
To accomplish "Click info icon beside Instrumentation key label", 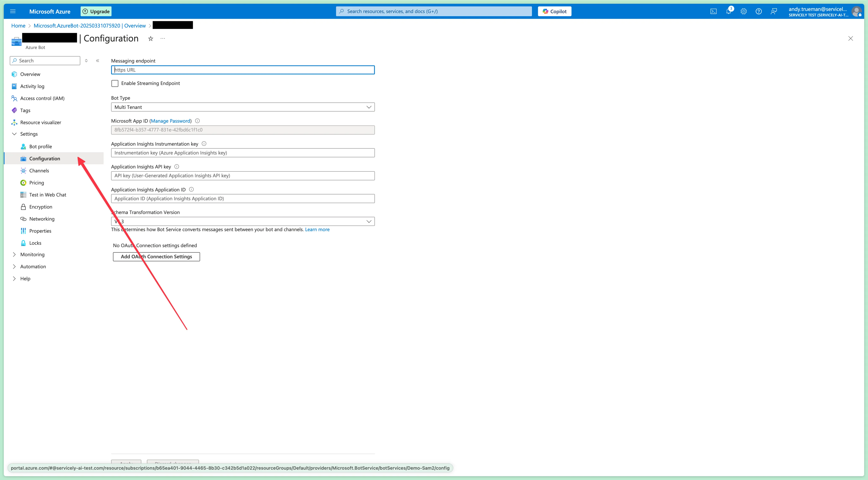I will (x=204, y=144).
